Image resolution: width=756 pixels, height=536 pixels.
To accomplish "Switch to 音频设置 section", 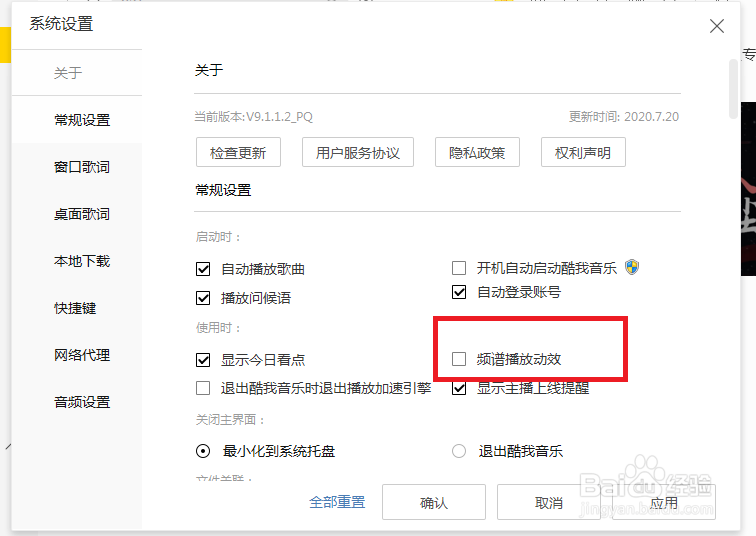I will [82, 402].
